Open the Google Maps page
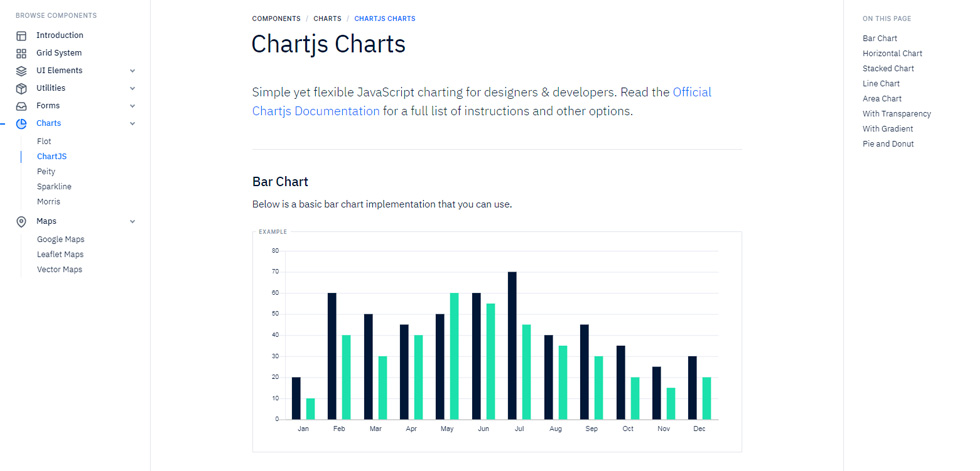This screenshot has height=471, width=980. 61,239
